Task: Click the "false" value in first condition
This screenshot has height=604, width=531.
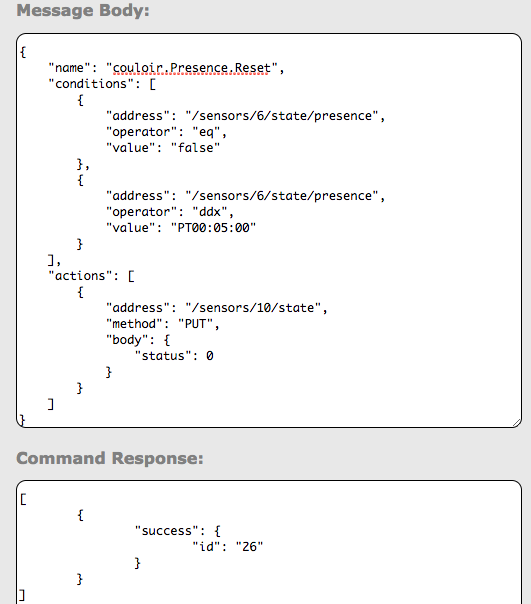Action: tap(195, 148)
